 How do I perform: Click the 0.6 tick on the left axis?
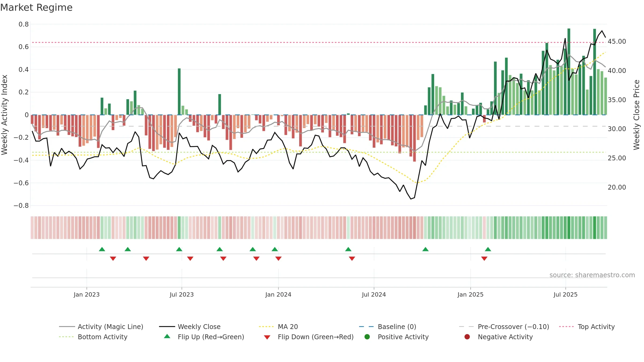(x=24, y=47)
